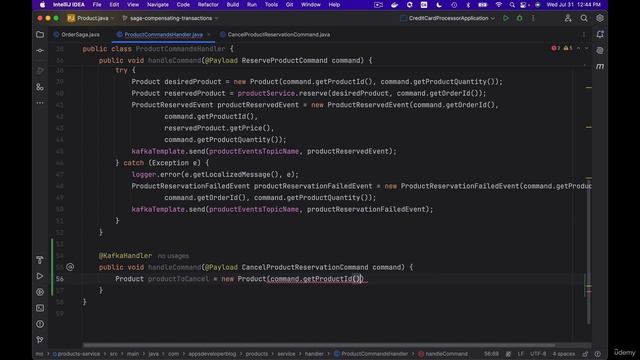
Task: Debug CreditCardProcessorApplication with bug icon
Action: (519, 18)
